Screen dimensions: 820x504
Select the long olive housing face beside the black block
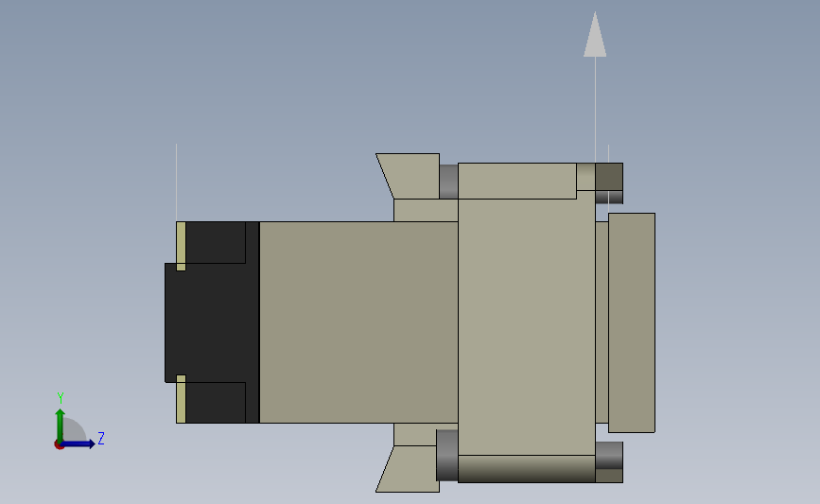pos(358,322)
